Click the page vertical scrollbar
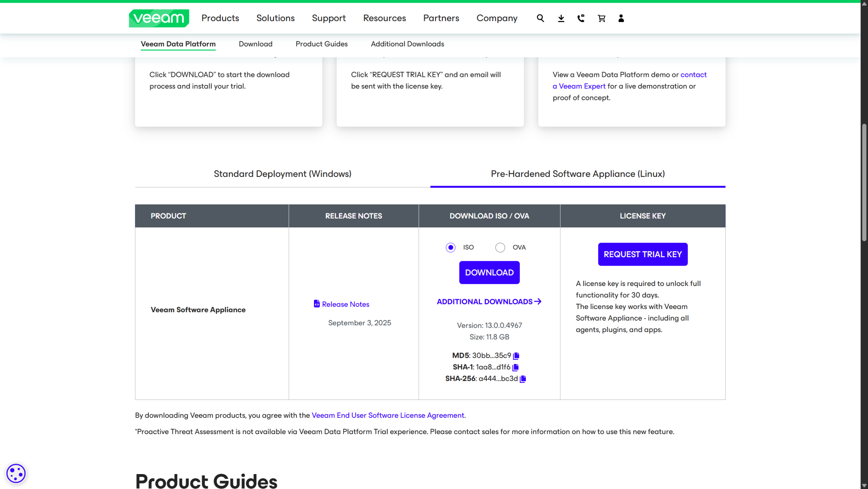Screen dimensions: 868x489 (x=864, y=183)
